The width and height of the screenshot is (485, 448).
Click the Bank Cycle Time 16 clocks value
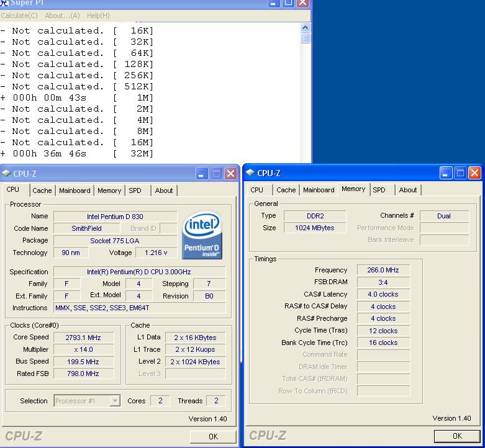(x=383, y=343)
